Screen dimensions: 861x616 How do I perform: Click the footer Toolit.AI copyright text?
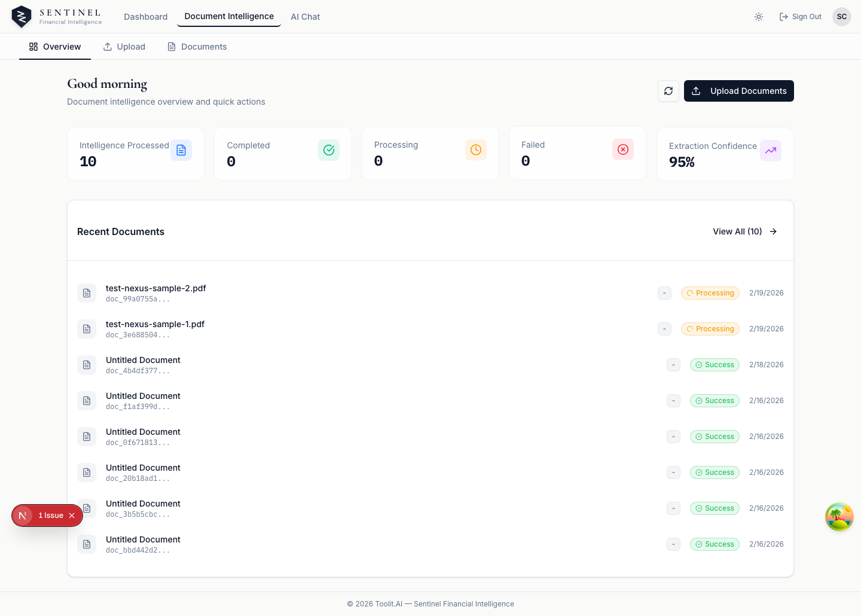pos(430,604)
